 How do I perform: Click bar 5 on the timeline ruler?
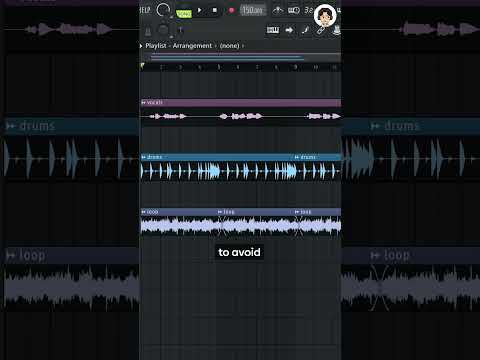tap(219, 67)
